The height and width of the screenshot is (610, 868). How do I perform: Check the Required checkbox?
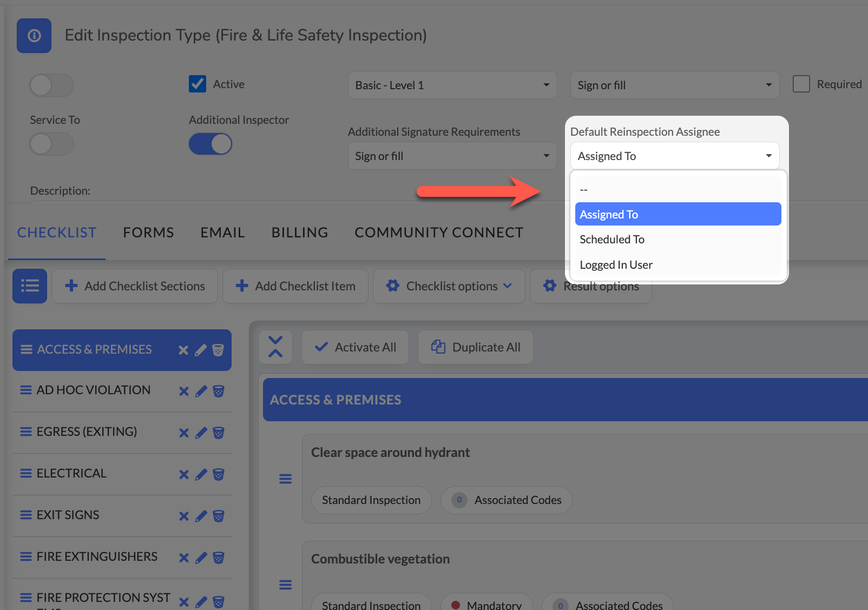click(x=801, y=84)
